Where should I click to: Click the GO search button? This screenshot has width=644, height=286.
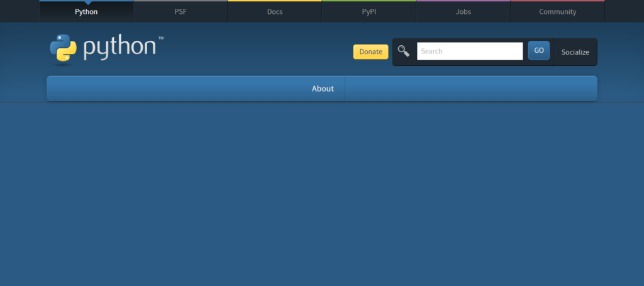539,50
